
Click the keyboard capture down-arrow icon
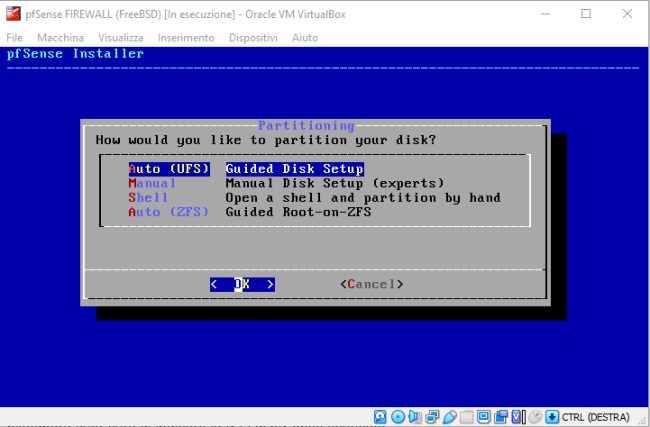552,417
